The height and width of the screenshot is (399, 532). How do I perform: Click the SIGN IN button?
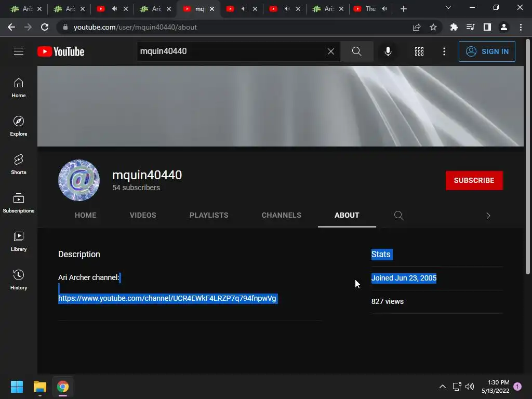(x=486, y=51)
